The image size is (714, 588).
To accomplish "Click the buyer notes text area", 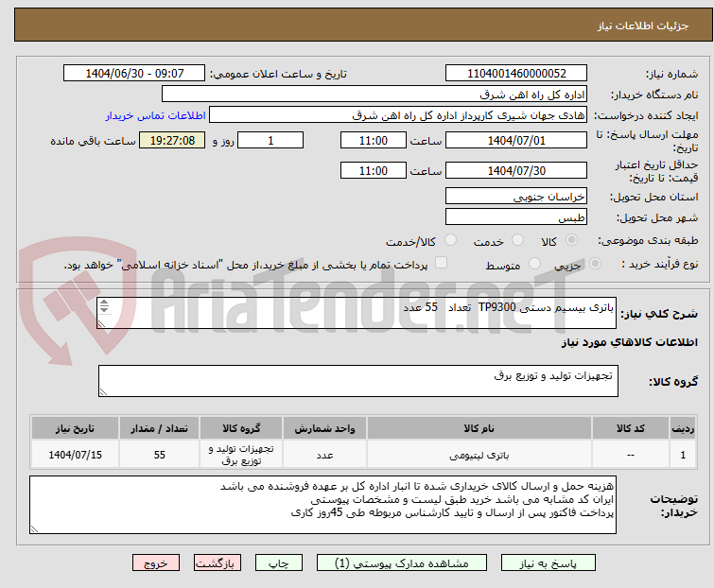I will click(322, 505).
